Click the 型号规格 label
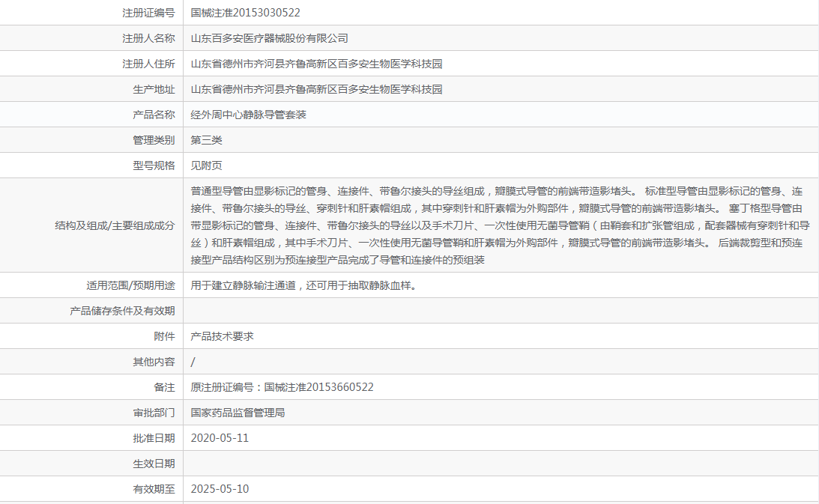This screenshot has width=819, height=504. [154, 166]
